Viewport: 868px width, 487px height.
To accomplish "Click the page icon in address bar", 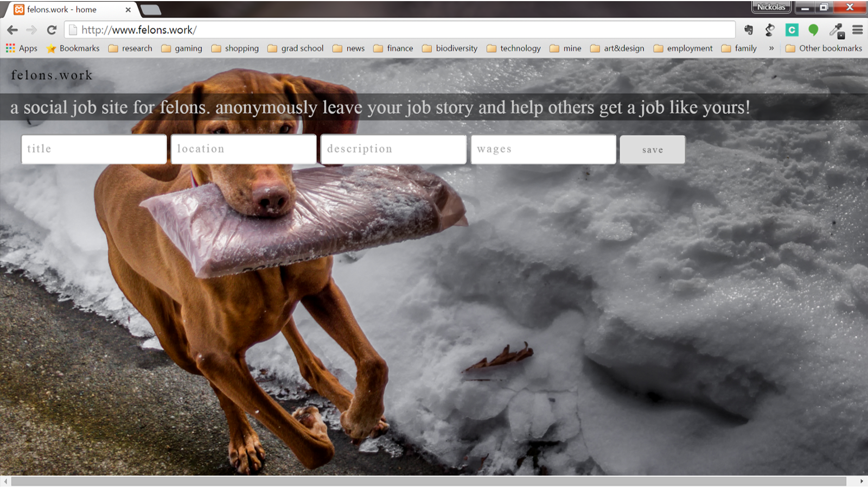I will tap(73, 30).
